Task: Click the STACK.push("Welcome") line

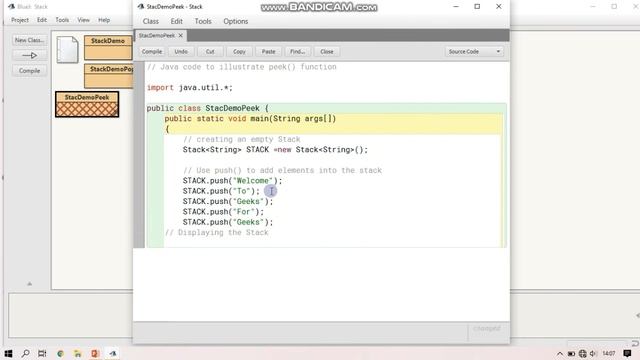Action: [x=232, y=181]
